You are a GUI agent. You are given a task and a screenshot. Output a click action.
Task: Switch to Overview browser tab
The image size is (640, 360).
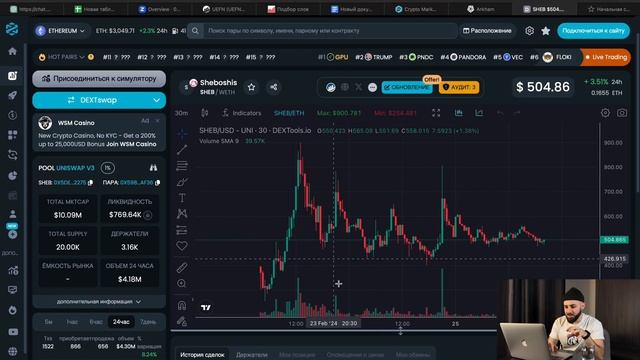pyautogui.click(x=160, y=9)
